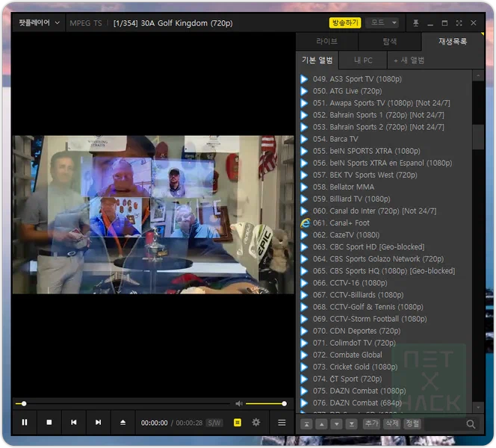Click the yellow 방송하기 button
The height and width of the screenshot is (448, 496).
[345, 22]
